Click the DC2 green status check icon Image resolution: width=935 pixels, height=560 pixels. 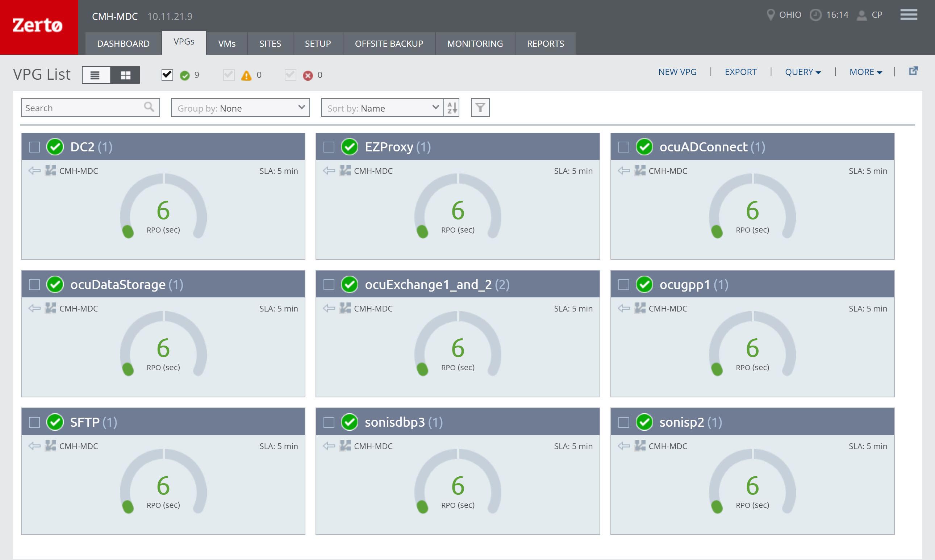click(x=55, y=147)
